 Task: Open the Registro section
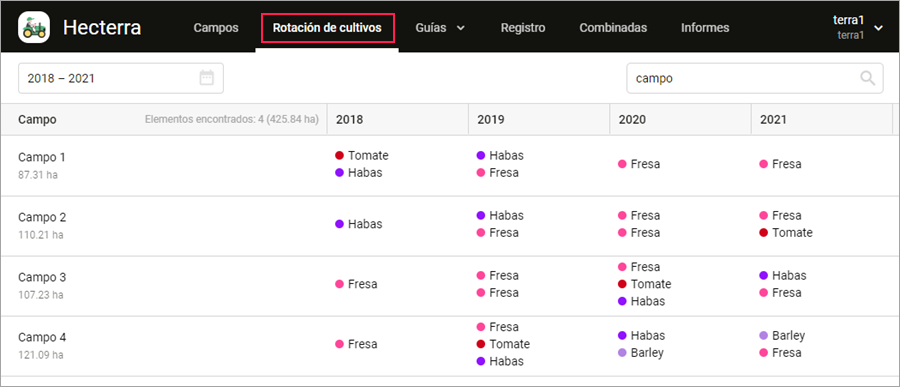(x=523, y=28)
